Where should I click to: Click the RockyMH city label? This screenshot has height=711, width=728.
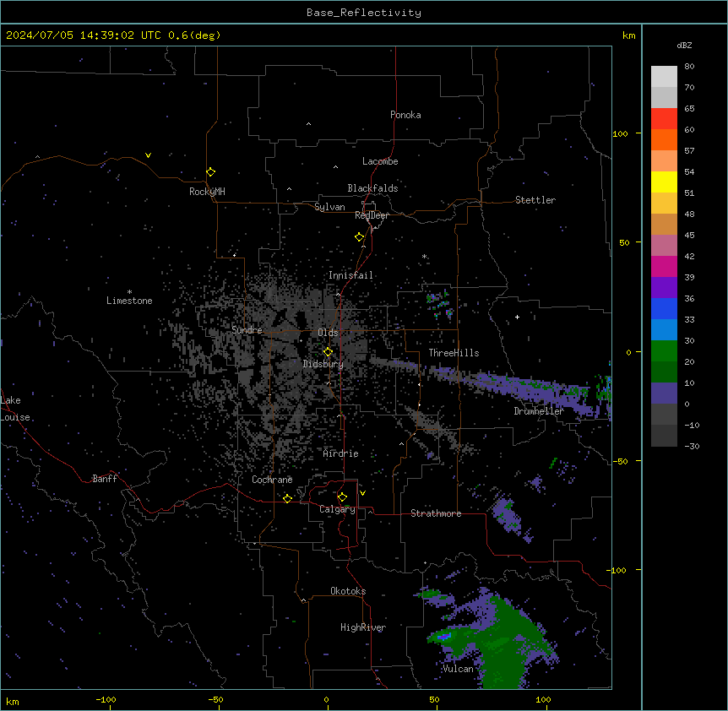207,192
